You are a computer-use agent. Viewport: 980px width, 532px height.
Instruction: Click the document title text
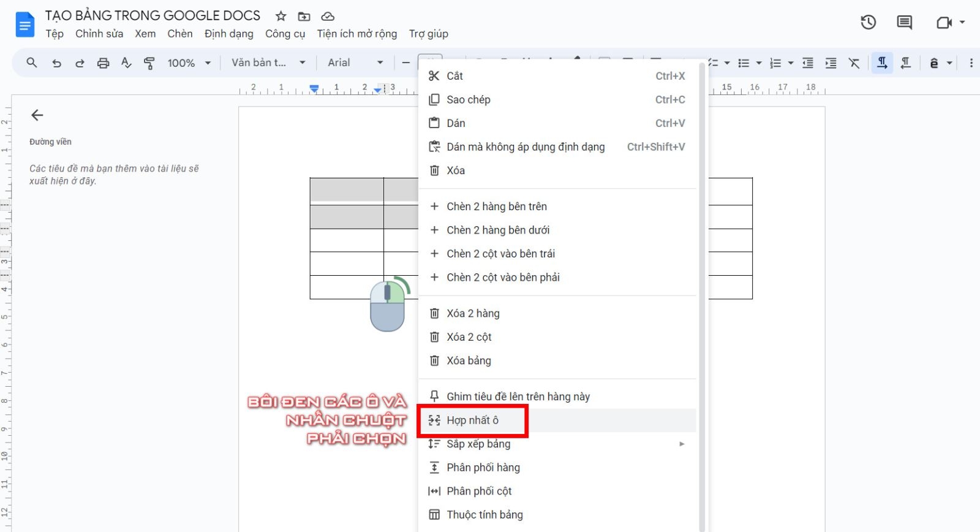tap(153, 16)
